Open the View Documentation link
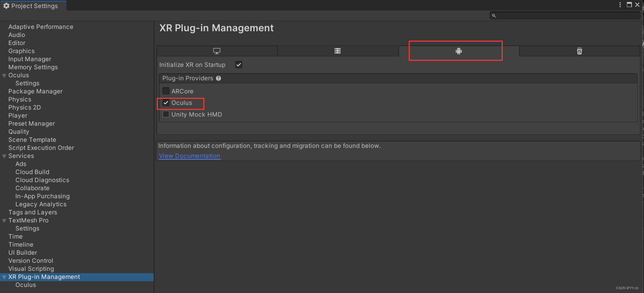This screenshot has width=644, height=293. point(190,156)
